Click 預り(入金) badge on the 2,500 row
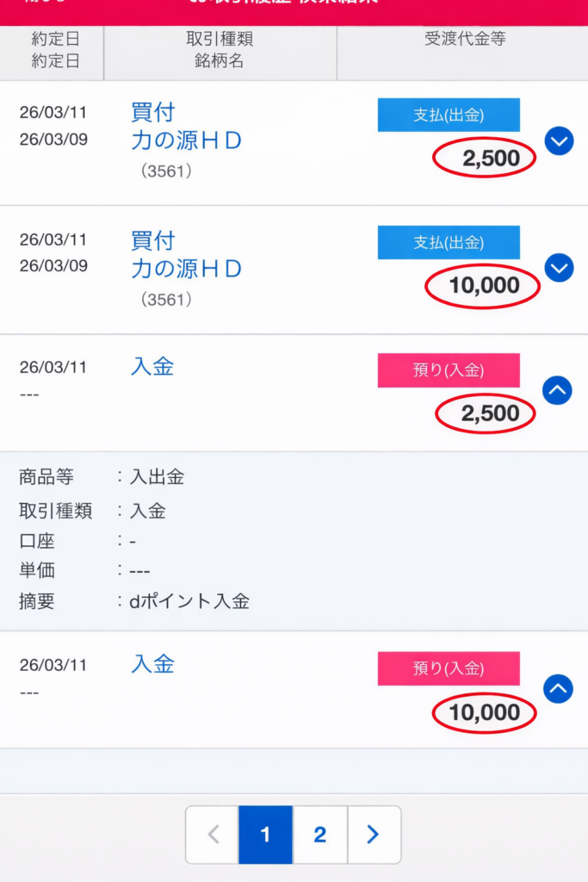This screenshot has width=588, height=882. (x=449, y=370)
